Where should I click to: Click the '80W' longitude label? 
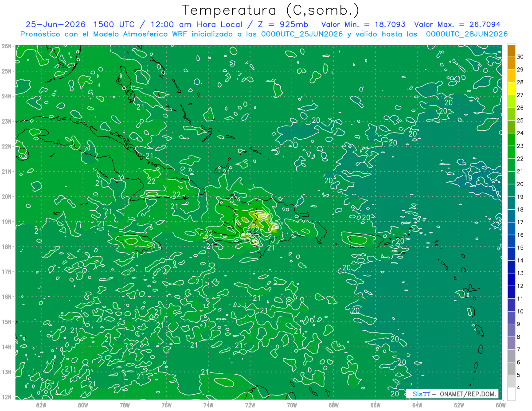[83, 405]
